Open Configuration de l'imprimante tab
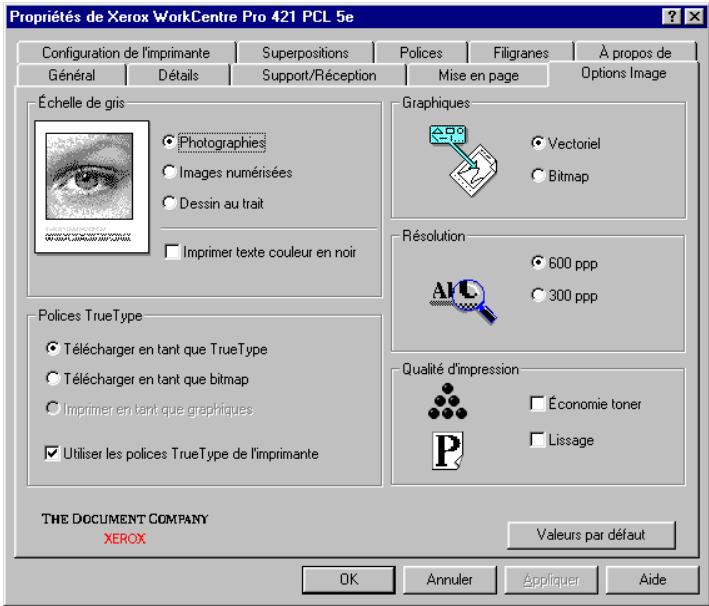This screenshot has width=709, height=606. pyautogui.click(x=126, y=52)
